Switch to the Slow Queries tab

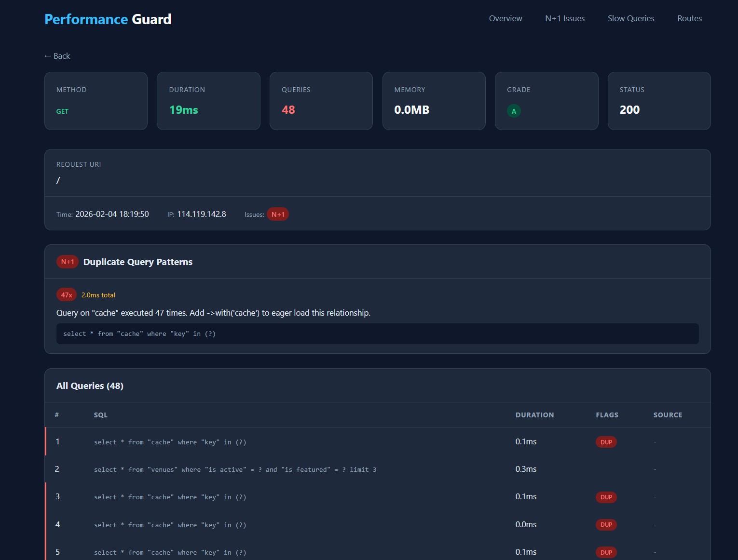[x=630, y=18]
